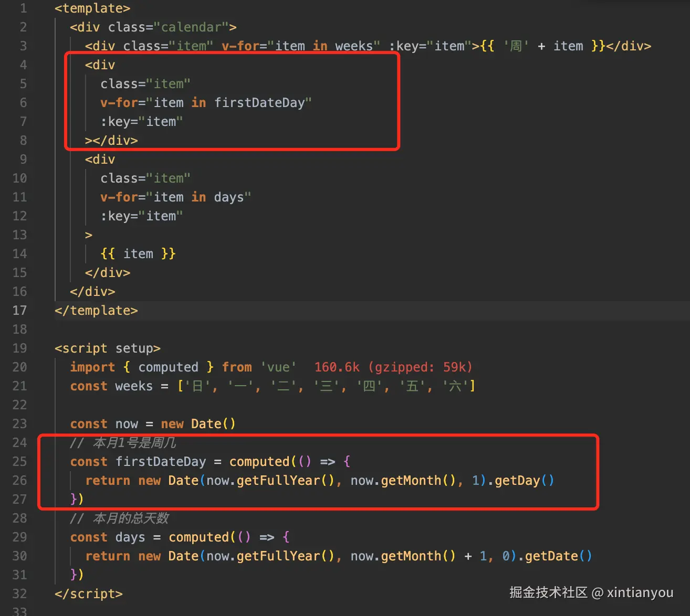Viewport: 690px width, 616px height.
Task: Click the "days" constant name on line 29
Action: coord(130,537)
